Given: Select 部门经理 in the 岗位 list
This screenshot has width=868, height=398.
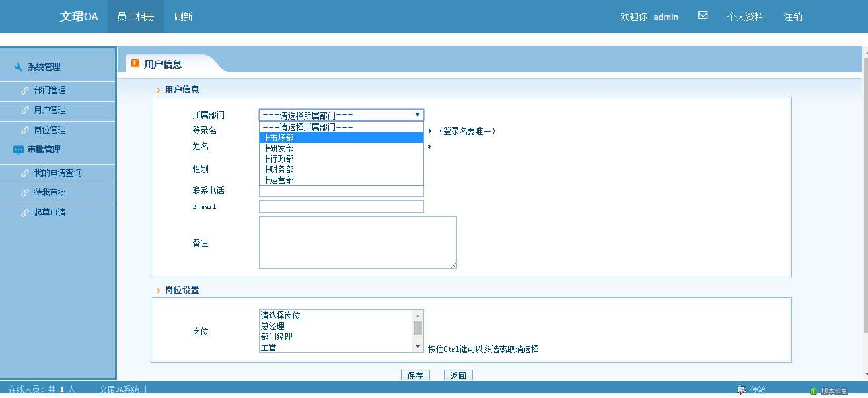Looking at the screenshot, I should pos(336,337).
